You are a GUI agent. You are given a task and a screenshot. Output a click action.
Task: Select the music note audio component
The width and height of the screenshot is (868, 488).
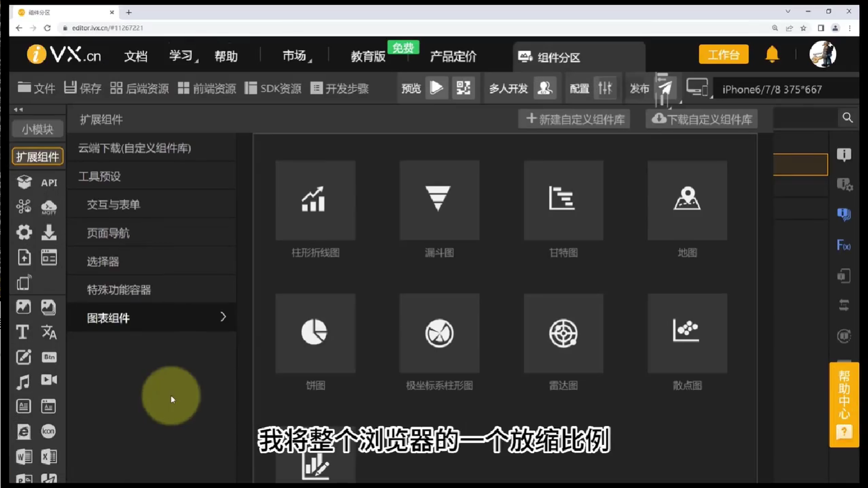click(x=23, y=382)
